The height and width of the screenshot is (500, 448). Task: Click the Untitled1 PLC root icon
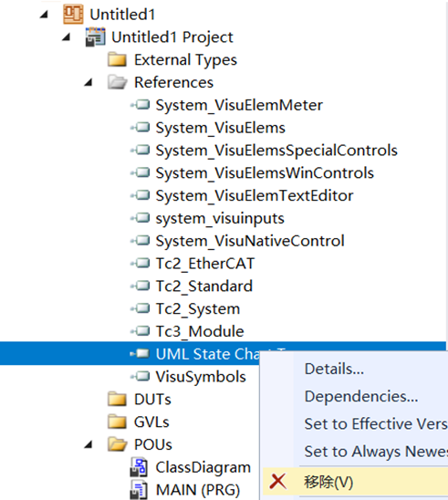(73, 15)
